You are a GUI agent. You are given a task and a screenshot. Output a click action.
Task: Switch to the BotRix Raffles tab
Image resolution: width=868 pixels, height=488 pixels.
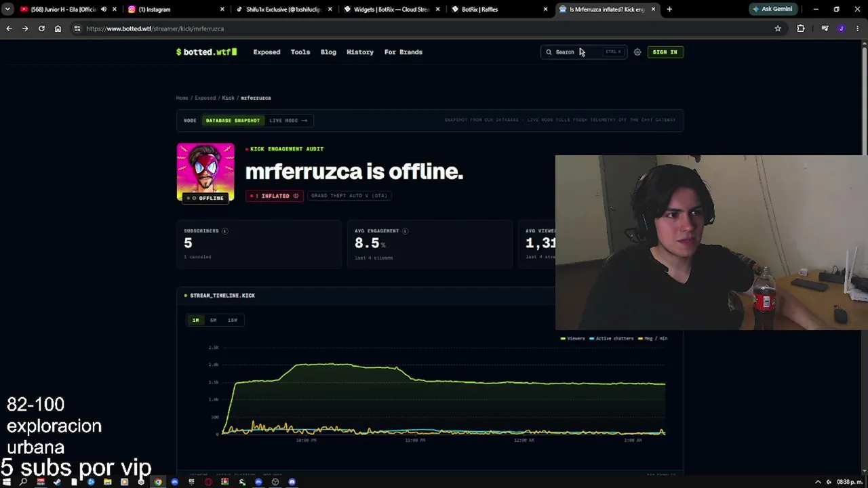pyautogui.click(x=499, y=9)
